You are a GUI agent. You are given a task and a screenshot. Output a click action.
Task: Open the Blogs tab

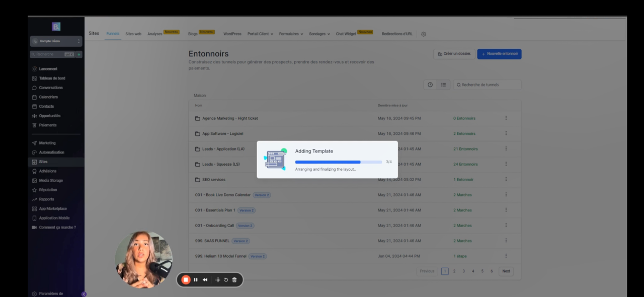click(x=193, y=34)
